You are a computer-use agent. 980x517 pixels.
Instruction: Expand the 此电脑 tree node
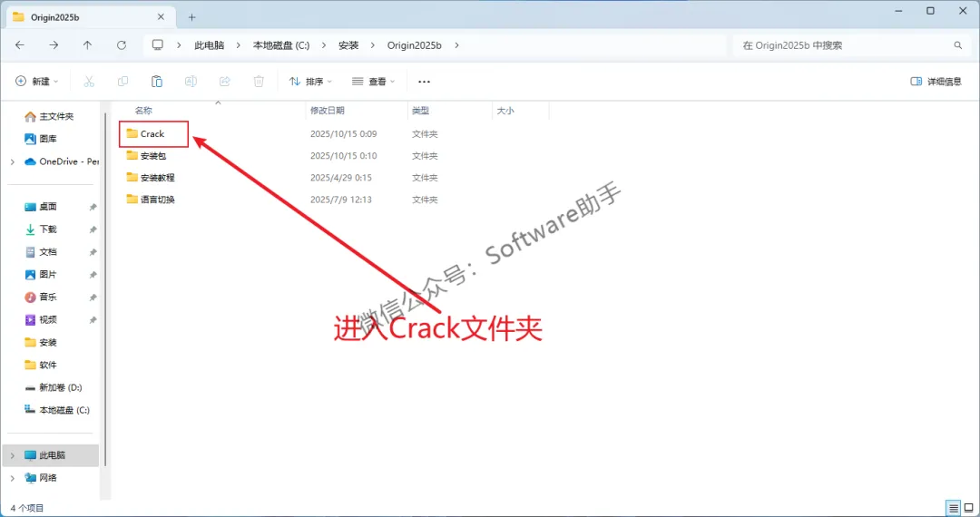[x=13, y=455]
